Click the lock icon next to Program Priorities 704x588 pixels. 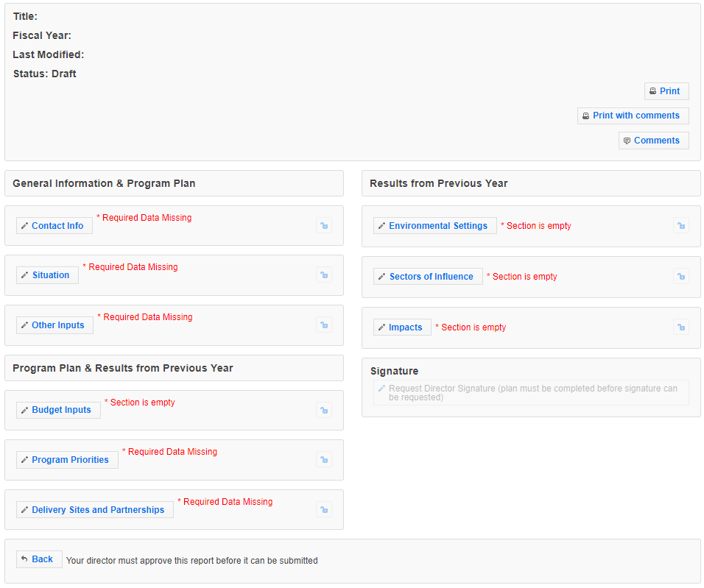324,460
